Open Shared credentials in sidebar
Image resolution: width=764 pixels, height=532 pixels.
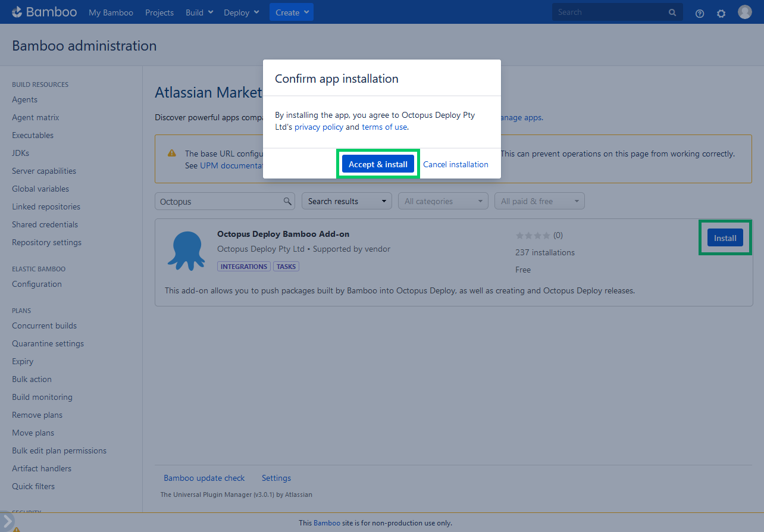point(45,224)
